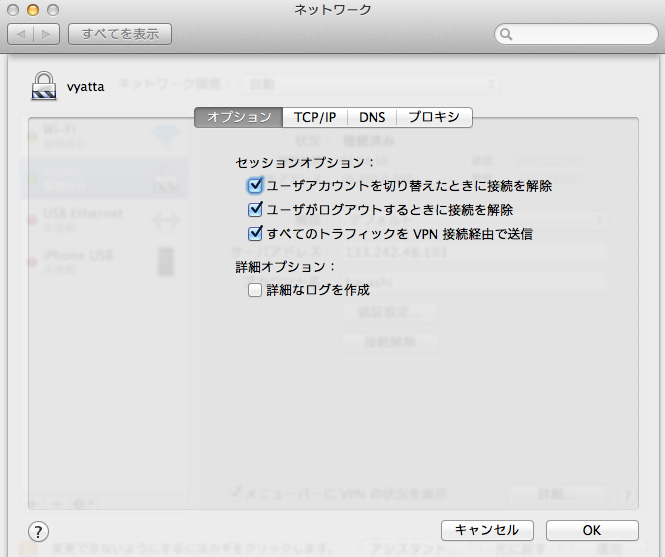Screen dimensions: 665x557
Task: Enable 詳細なログを作成 checkbox
Action: 255,290
